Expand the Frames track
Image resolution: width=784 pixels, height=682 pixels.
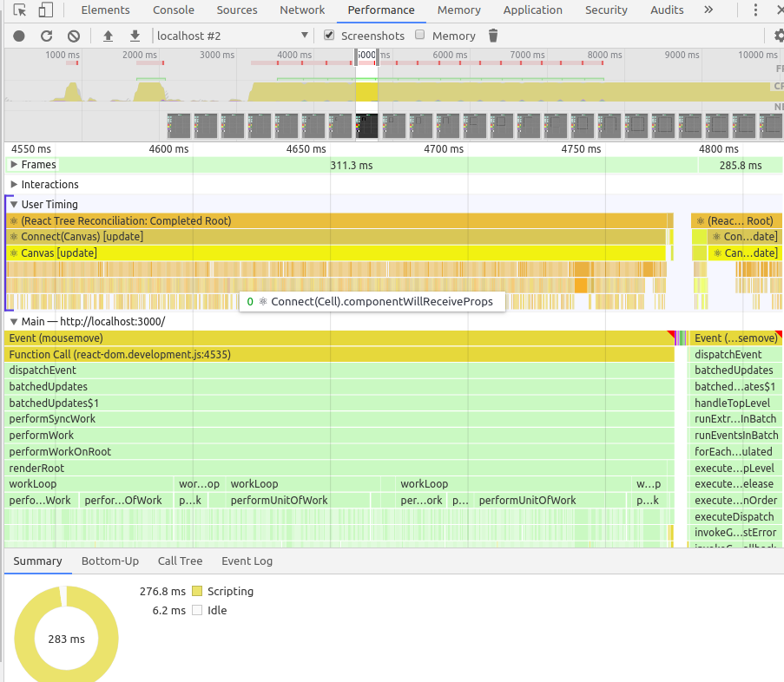[14, 165]
